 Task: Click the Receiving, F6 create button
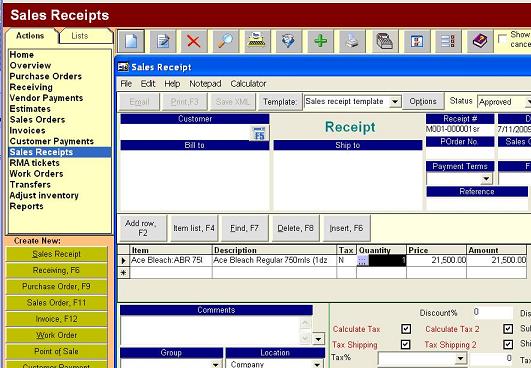coord(57,270)
